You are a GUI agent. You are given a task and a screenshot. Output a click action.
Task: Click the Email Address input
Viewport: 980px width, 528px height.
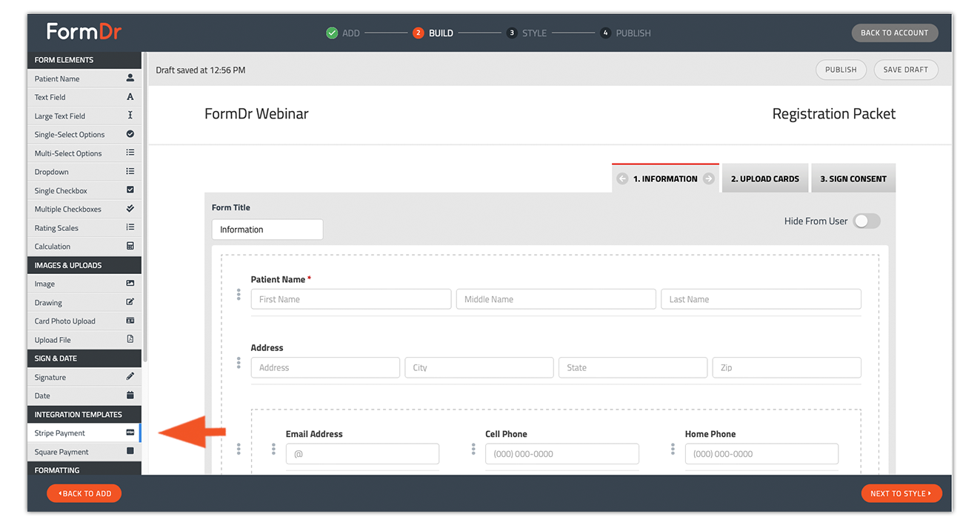click(x=362, y=454)
